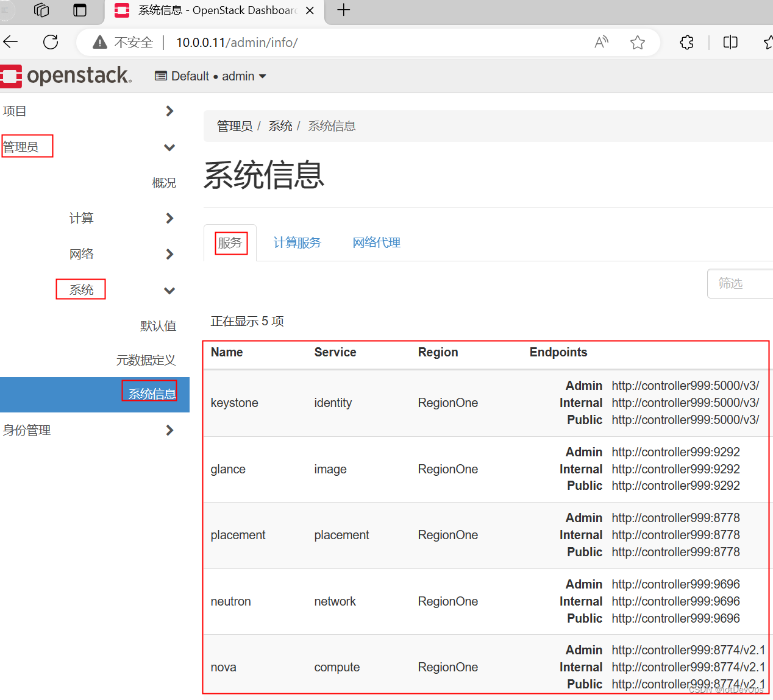Viewport: 773px width, 700px height.
Task: Click the read aloud icon
Action: (x=602, y=42)
